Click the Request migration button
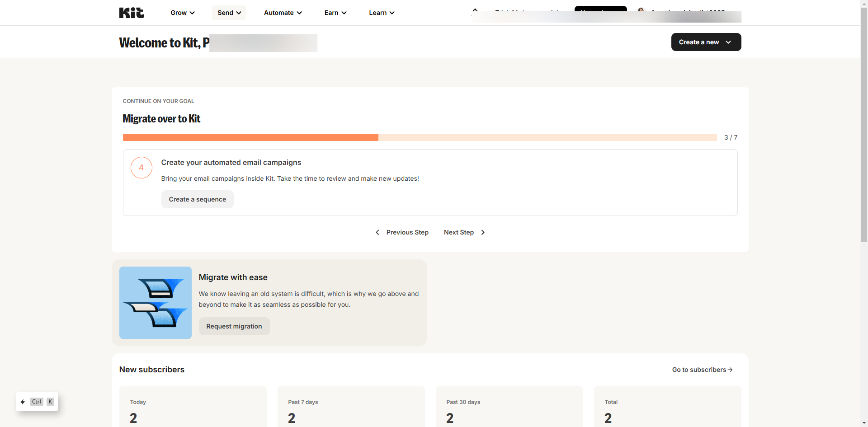This screenshot has width=868, height=427. click(234, 326)
